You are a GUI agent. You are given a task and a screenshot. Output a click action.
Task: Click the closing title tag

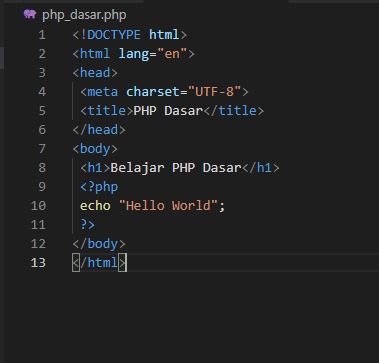tap(233, 111)
